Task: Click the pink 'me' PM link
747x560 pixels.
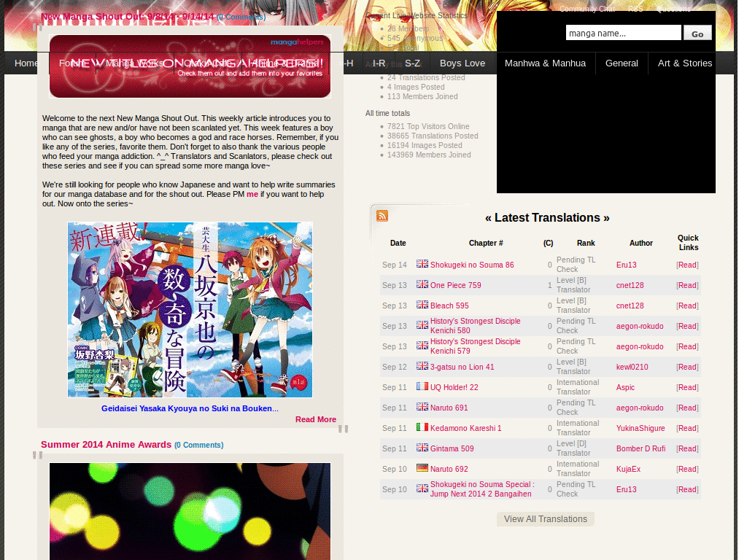Action: [252, 194]
